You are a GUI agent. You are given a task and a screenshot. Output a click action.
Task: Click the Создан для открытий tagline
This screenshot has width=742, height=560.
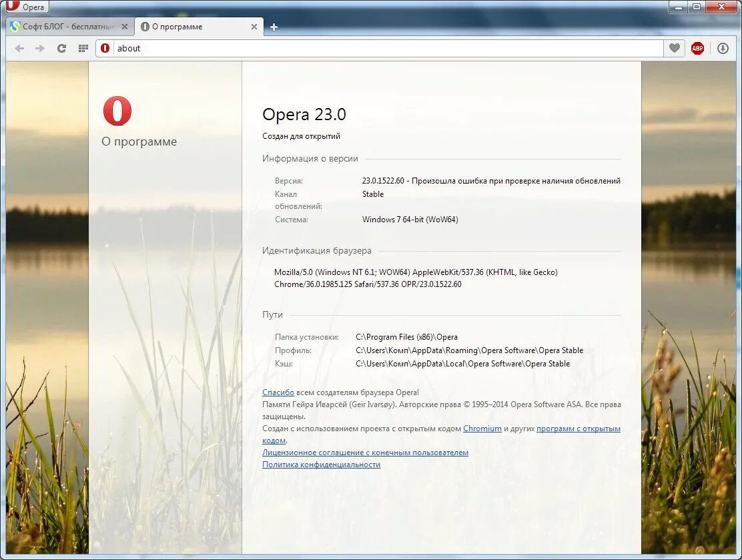(x=301, y=136)
